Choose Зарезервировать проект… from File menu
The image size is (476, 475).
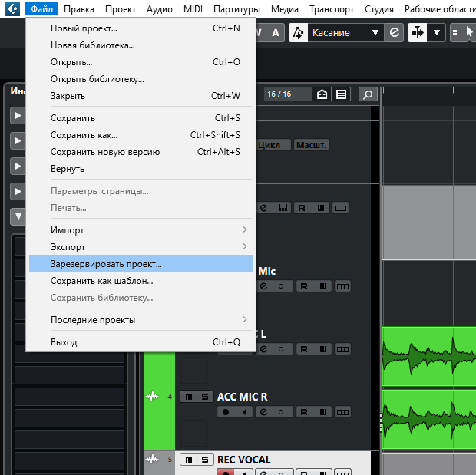click(140, 263)
